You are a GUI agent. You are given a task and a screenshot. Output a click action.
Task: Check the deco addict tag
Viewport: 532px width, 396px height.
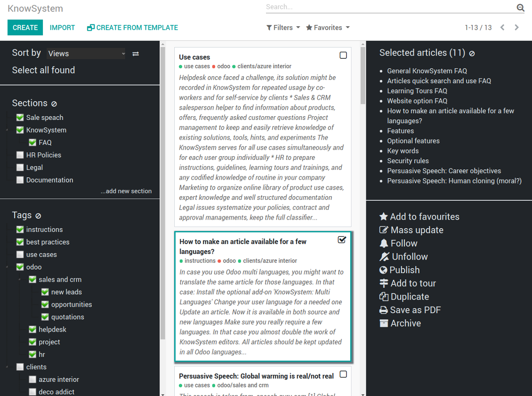pyautogui.click(x=32, y=392)
